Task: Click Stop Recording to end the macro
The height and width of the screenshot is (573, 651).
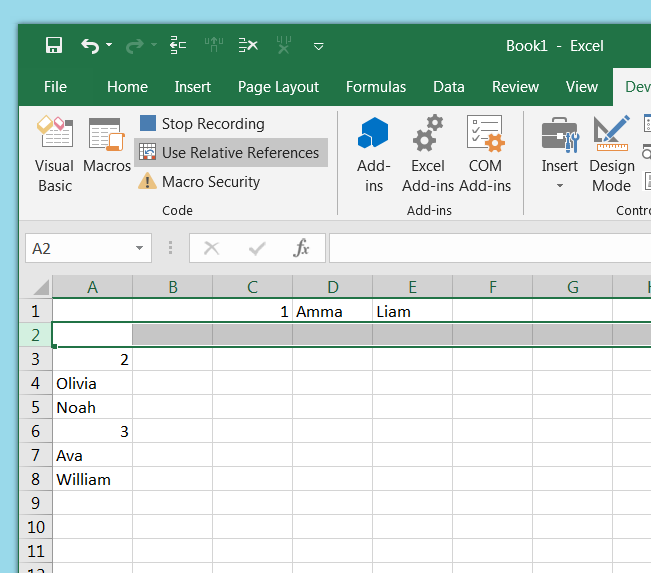Action: tap(202, 124)
